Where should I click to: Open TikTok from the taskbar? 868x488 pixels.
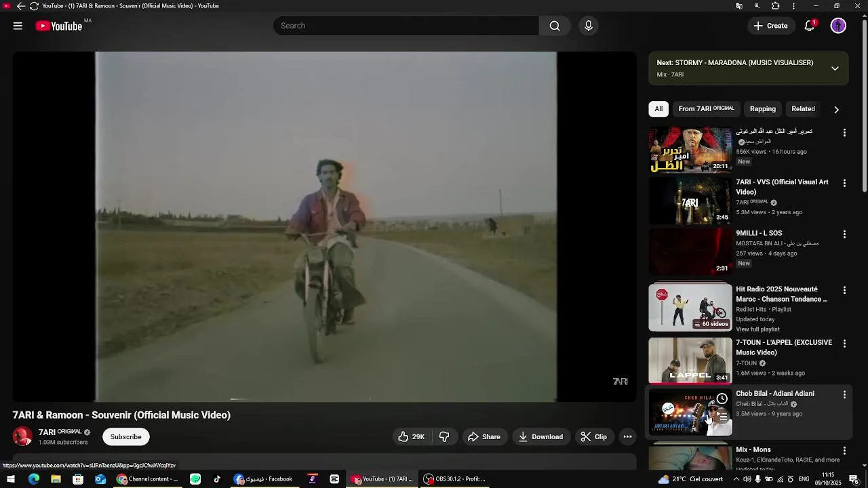[217, 479]
